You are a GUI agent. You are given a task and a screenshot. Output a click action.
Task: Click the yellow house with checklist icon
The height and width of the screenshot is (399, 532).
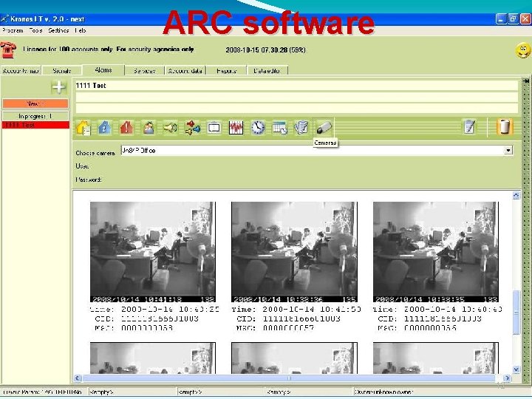(x=83, y=128)
